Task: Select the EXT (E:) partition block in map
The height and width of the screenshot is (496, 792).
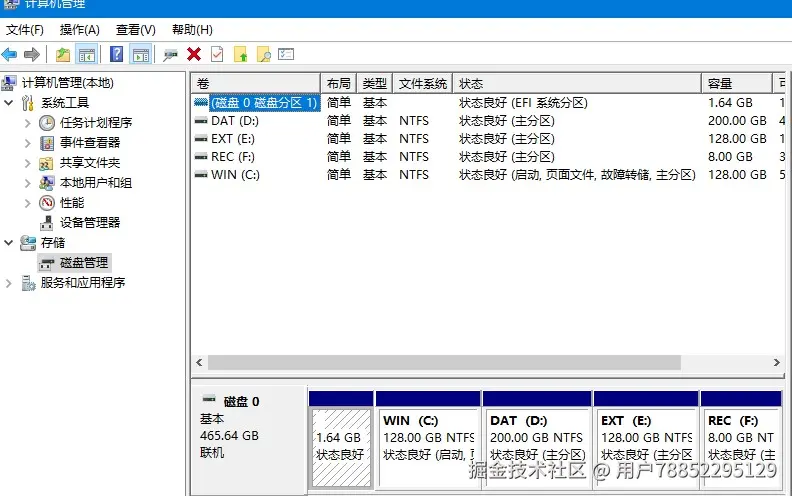Action: coord(646,439)
